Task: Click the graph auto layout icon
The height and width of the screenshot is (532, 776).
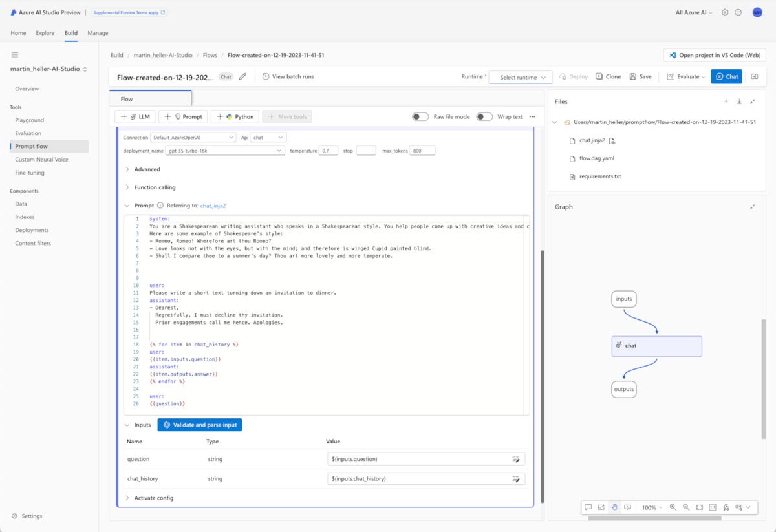Action: pyautogui.click(x=726, y=507)
